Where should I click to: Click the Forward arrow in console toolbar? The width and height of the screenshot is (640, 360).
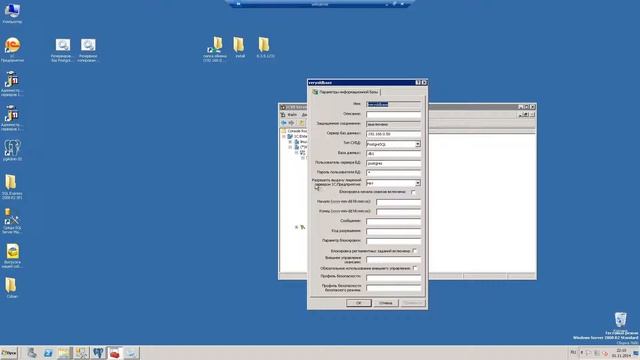tap(291, 123)
